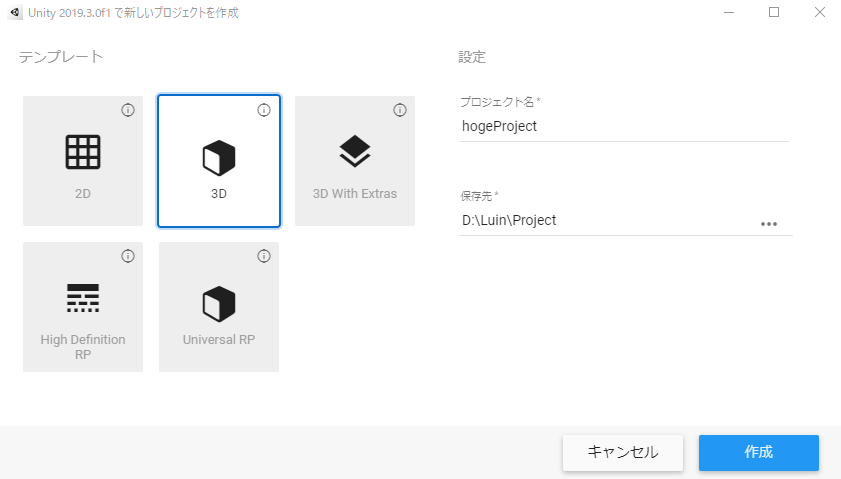The height and width of the screenshot is (479, 841).
Task: Browse for save location with ellipsis
Action: point(769,224)
